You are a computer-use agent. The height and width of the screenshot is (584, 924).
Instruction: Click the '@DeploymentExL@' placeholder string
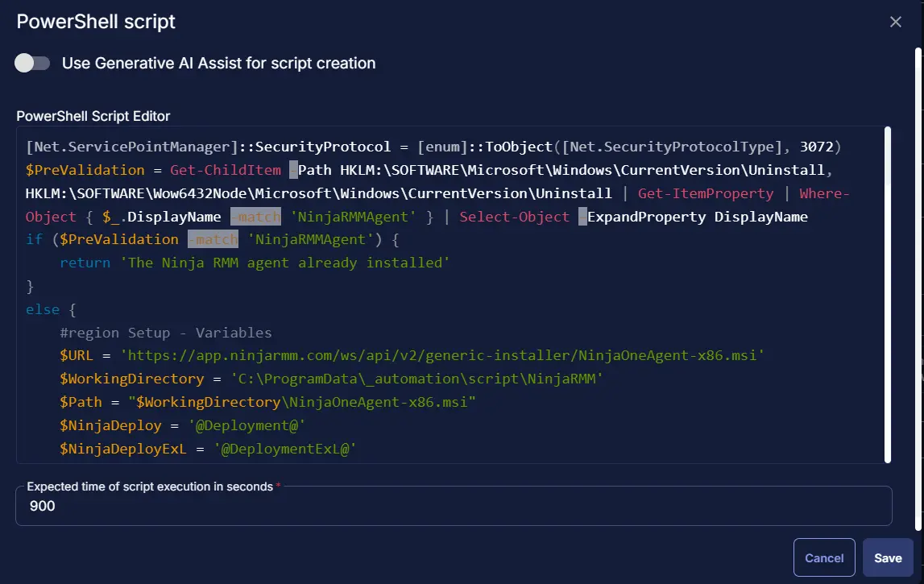pyautogui.click(x=285, y=449)
